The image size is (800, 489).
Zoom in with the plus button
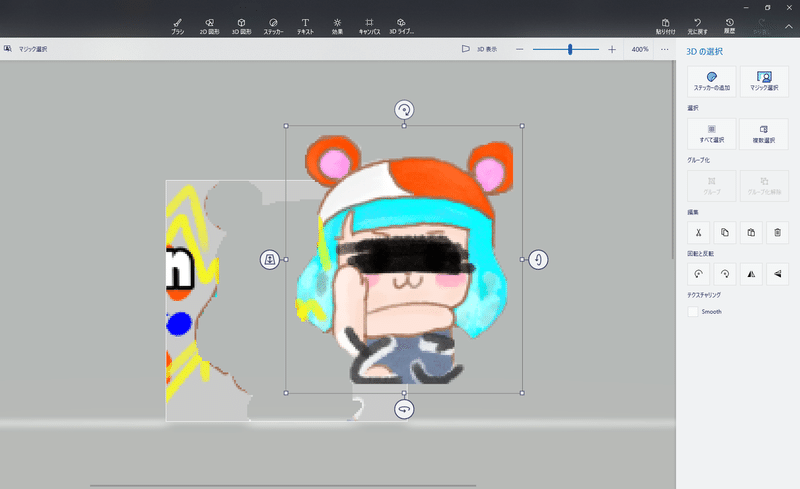(x=612, y=50)
